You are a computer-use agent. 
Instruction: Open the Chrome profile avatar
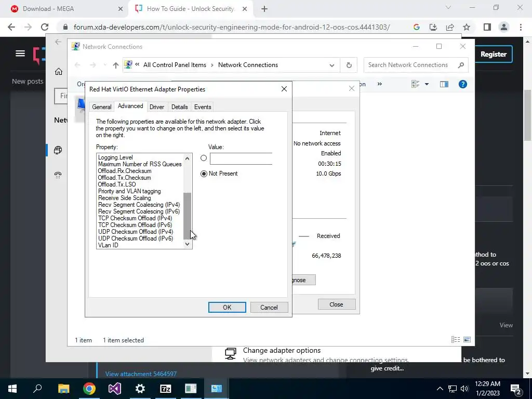504,27
